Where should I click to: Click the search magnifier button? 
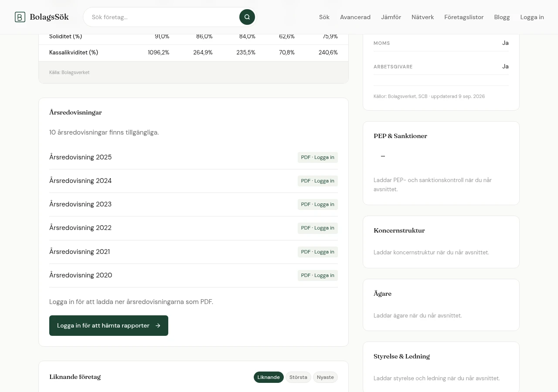pyautogui.click(x=247, y=17)
